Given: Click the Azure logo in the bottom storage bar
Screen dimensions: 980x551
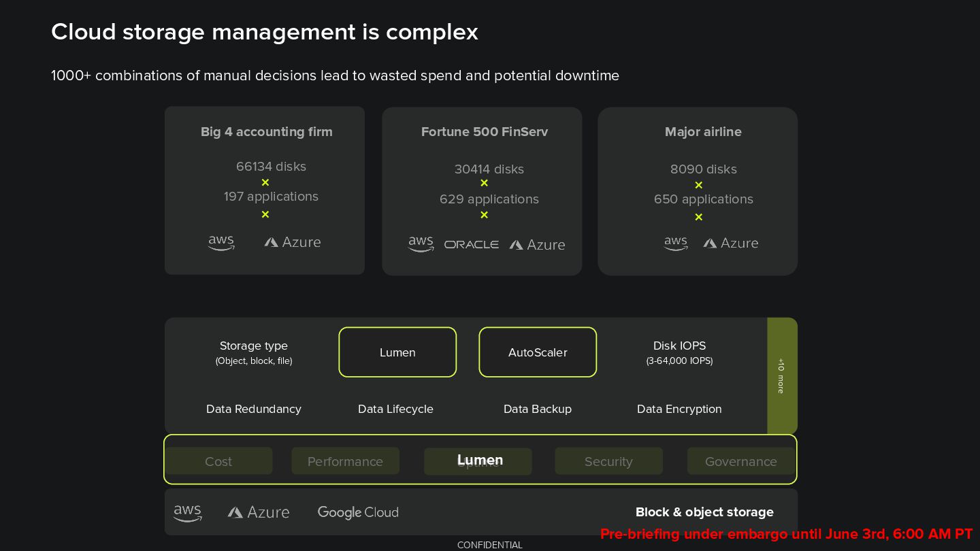Looking at the screenshot, I should [259, 512].
